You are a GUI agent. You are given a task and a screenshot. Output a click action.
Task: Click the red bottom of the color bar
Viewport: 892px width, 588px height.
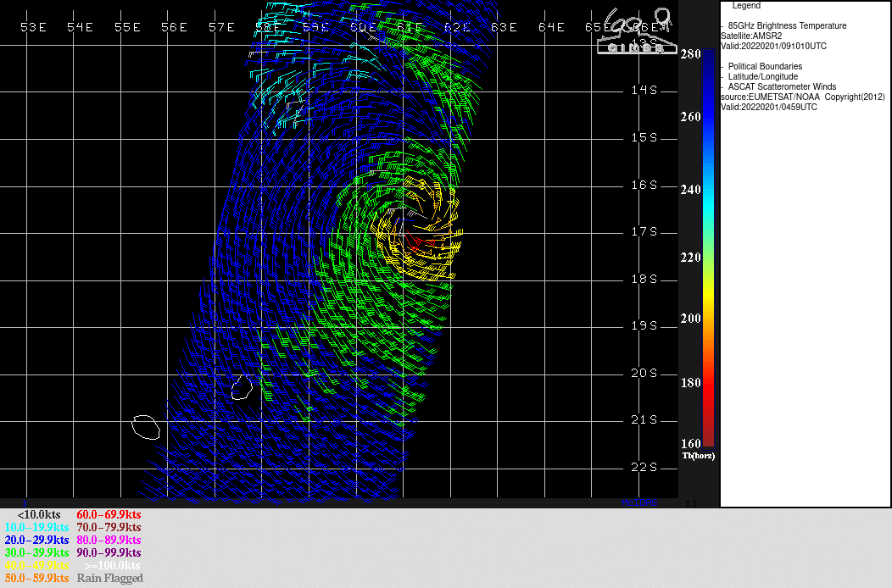708,439
